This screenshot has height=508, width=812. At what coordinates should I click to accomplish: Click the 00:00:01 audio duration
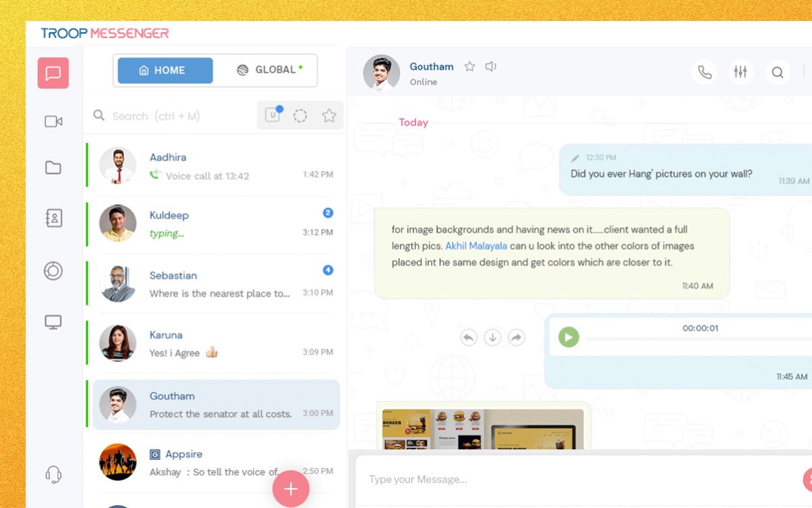[x=700, y=328]
